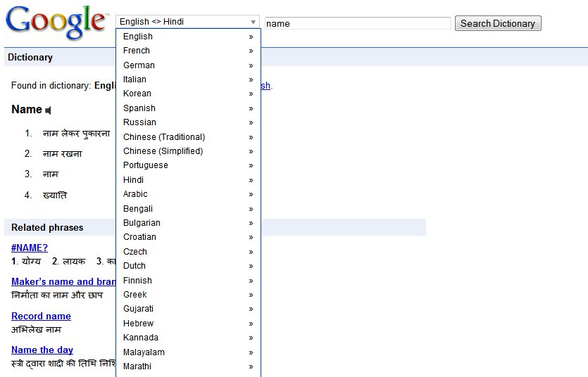This screenshot has height=377, width=588.
Task: Click Greek in the language list
Action: point(188,295)
